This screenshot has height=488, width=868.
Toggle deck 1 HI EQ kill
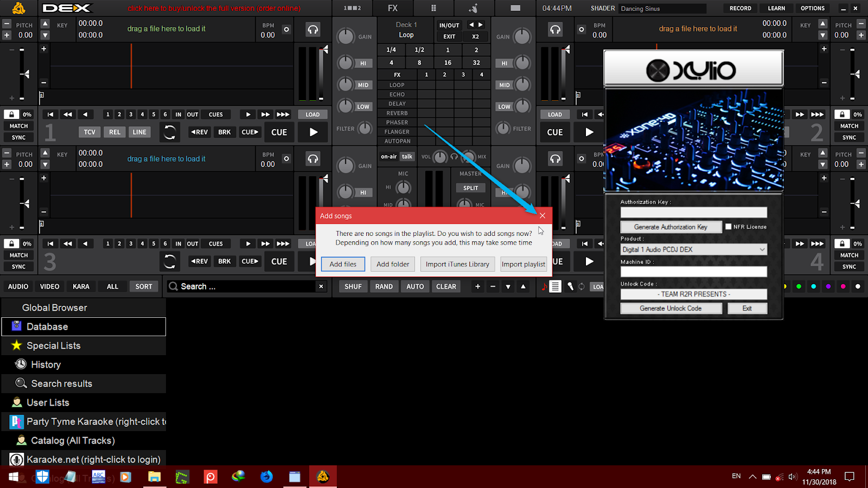363,63
